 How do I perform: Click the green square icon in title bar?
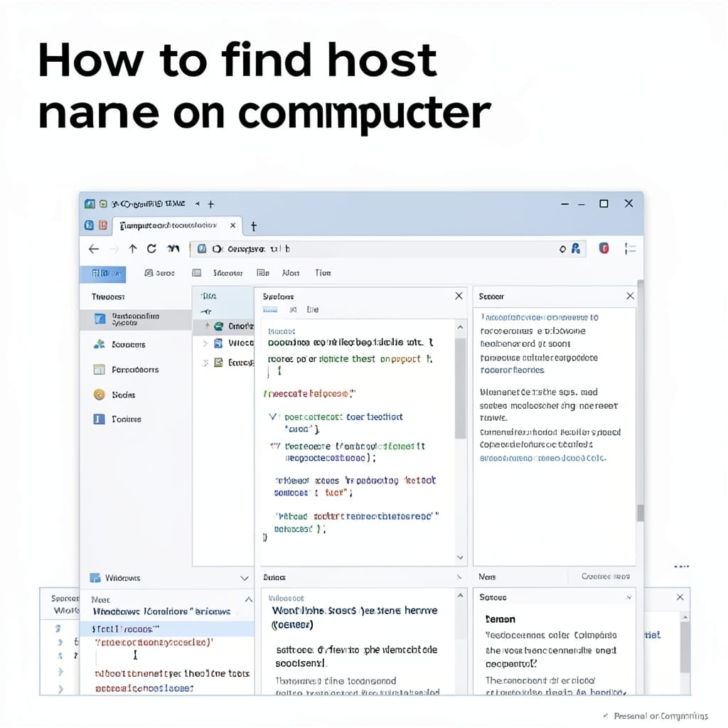tap(103, 204)
